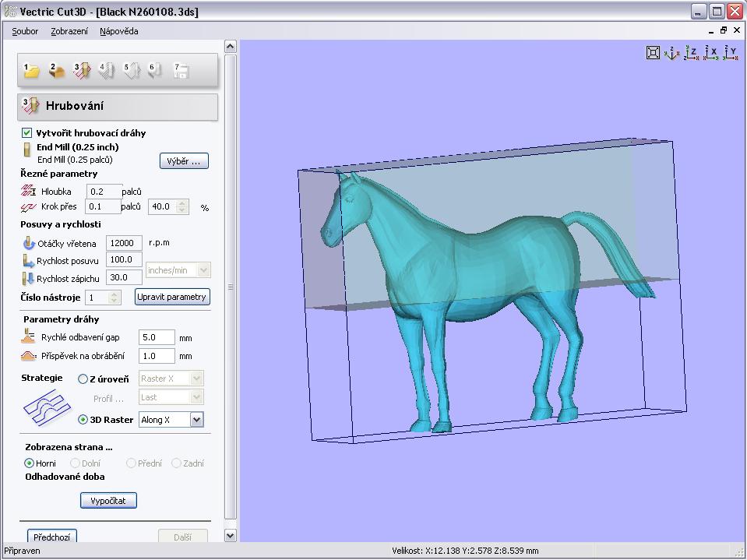View the model along X axis
The width and height of the screenshot is (747, 560).
pos(710,53)
